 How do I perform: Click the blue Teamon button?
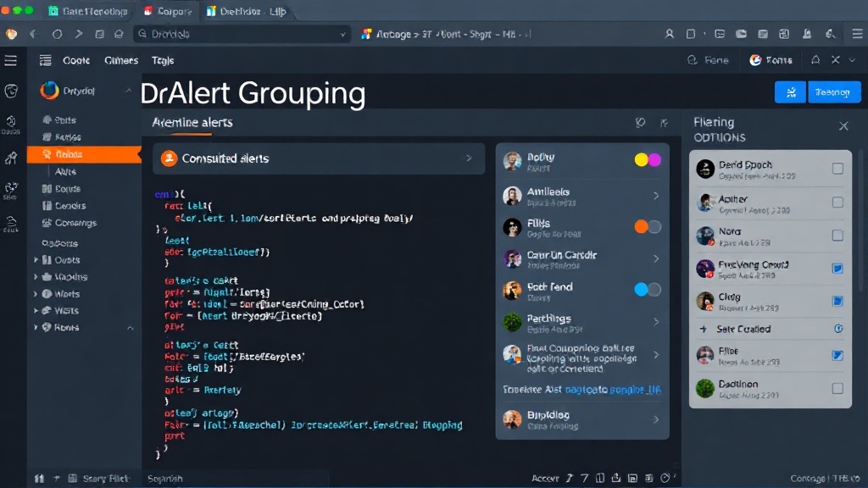click(x=834, y=92)
